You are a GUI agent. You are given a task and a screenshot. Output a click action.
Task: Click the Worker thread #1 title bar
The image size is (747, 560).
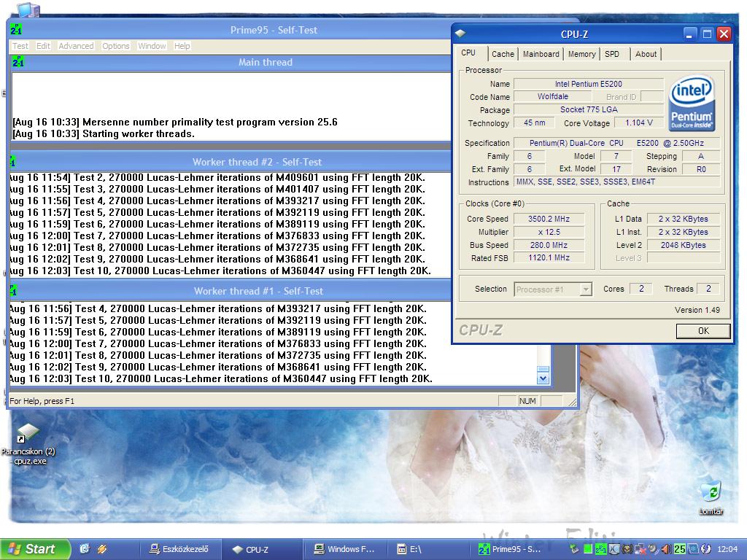click(258, 291)
